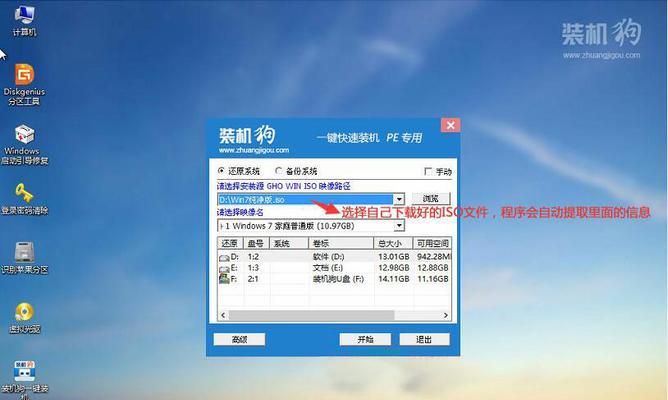Click 12.98GB total size cell

tap(394, 268)
